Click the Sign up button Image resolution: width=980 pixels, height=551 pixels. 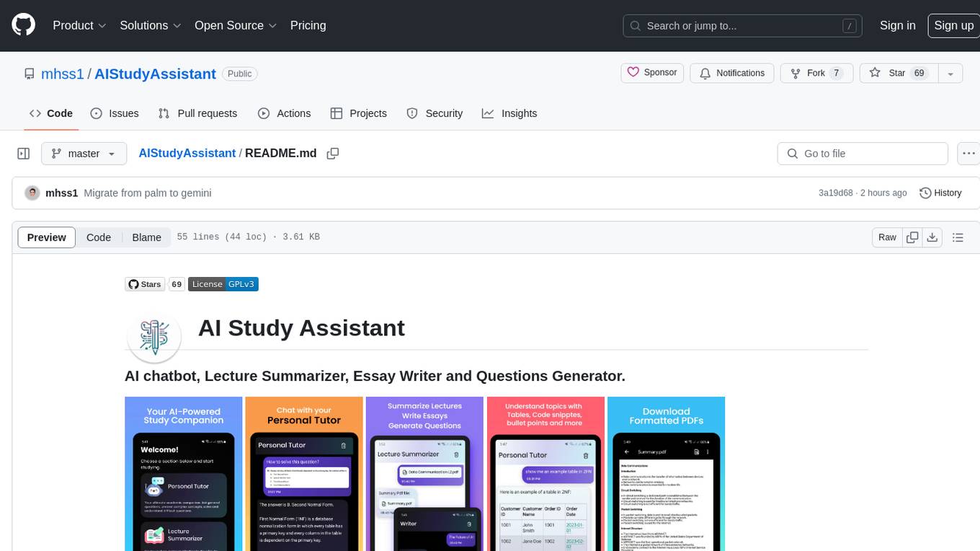click(x=953, y=25)
